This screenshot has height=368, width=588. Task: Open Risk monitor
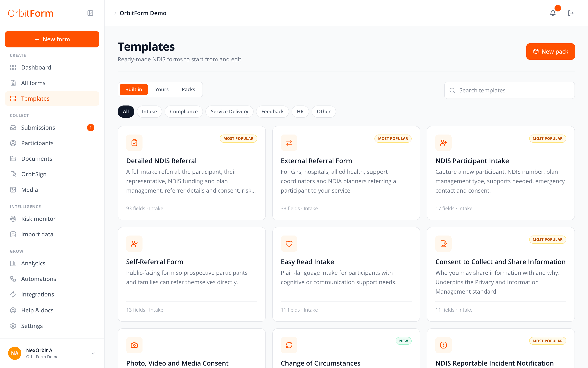pos(52,219)
